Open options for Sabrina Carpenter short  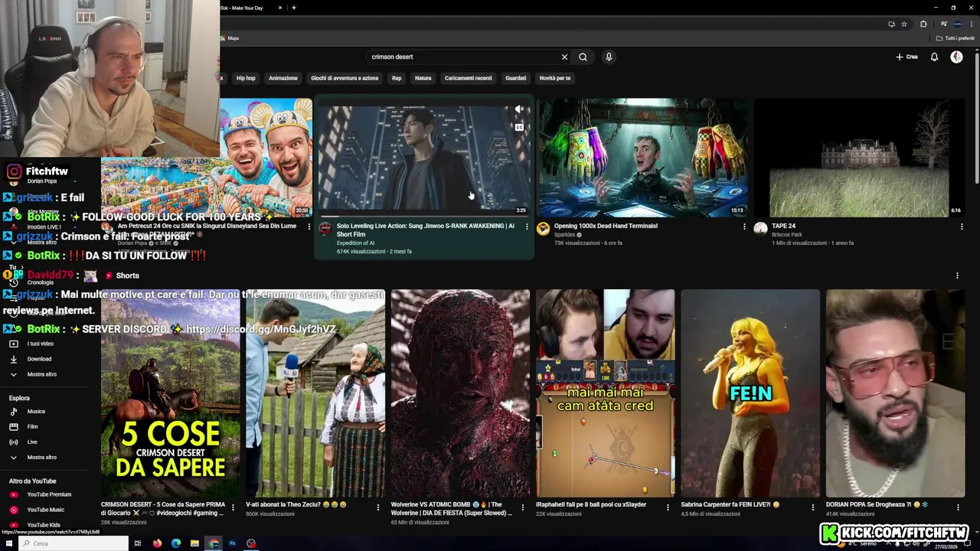(813, 507)
